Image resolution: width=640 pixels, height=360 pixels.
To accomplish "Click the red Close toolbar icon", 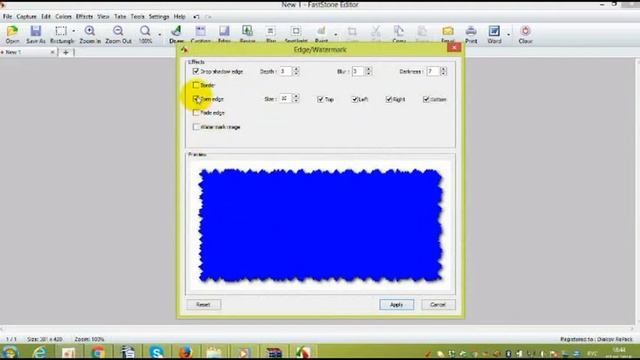I will (525, 34).
